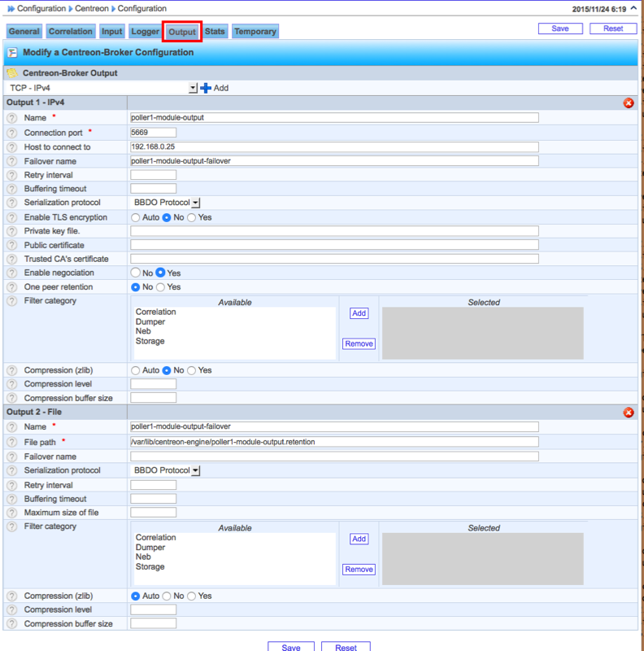Switch to the Logger tab
The width and height of the screenshot is (644, 651).
tap(146, 32)
